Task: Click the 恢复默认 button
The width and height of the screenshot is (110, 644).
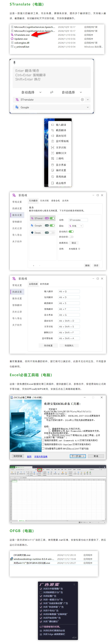Action: point(69,345)
